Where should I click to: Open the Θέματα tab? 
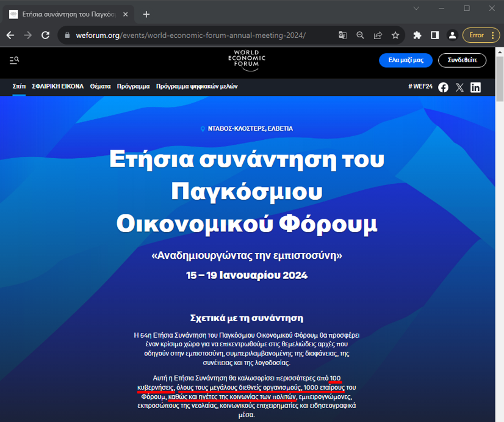click(100, 86)
